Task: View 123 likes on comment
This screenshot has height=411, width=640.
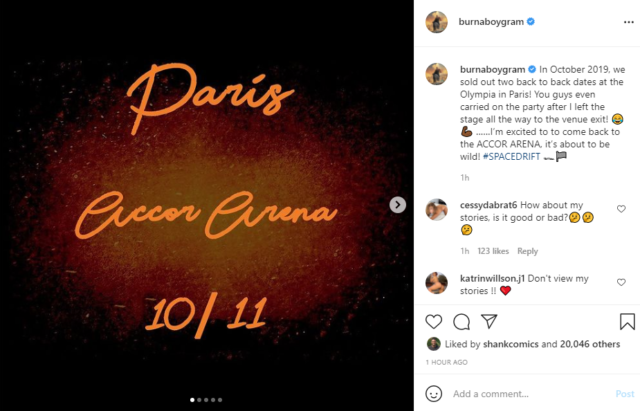Action: (x=493, y=251)
